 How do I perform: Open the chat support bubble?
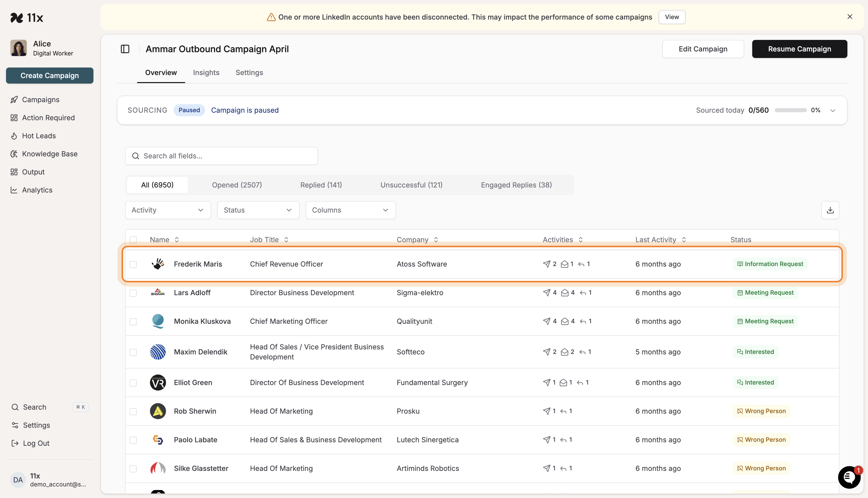pyautogui.click(x=849, y=477)
